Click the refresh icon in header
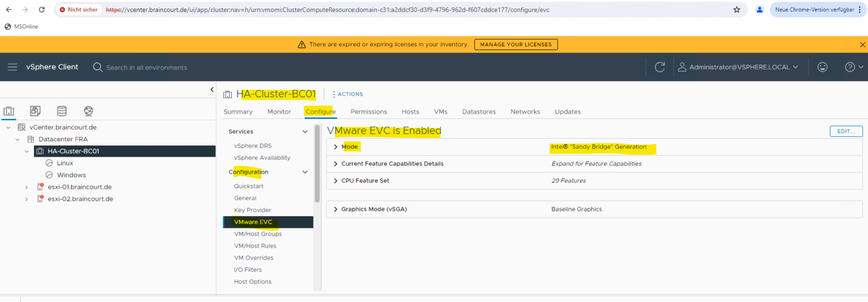Screen dimensions: 868x302 (659, 67)
